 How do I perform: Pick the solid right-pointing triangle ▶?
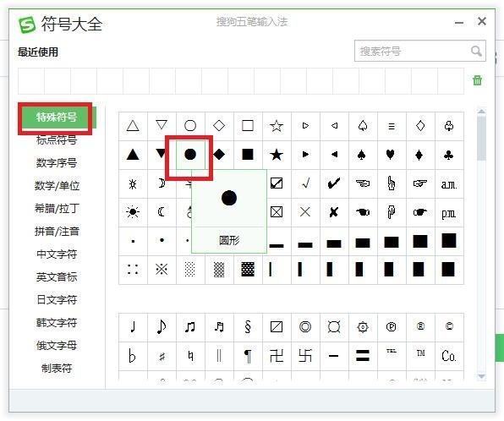(305, 155)
